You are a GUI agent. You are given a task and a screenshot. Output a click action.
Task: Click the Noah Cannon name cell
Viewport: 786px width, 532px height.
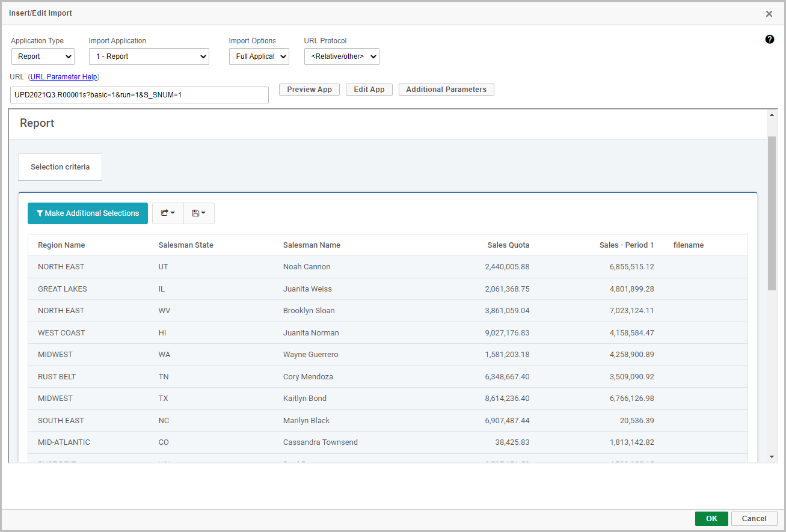(x=307, y=267)
